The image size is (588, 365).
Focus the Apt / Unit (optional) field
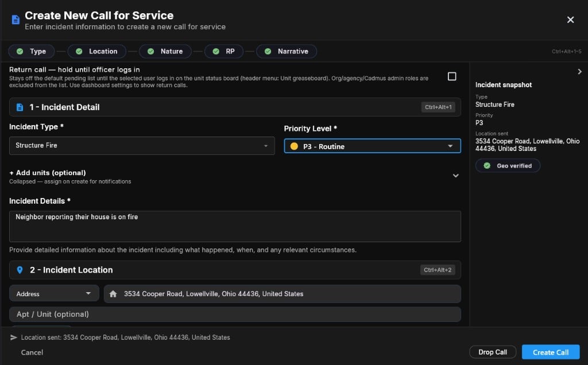(x=235, y=314)
